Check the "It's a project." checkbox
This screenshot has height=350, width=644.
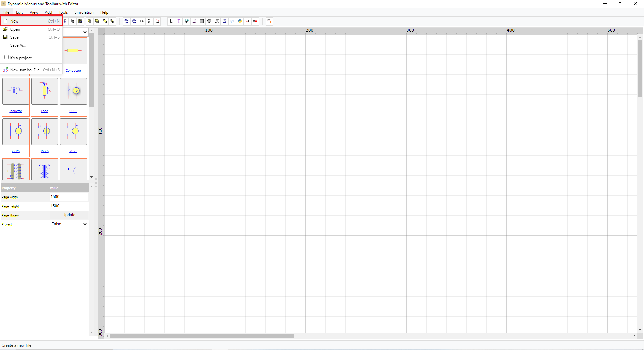pyautogui.click(x=6, y=57)
